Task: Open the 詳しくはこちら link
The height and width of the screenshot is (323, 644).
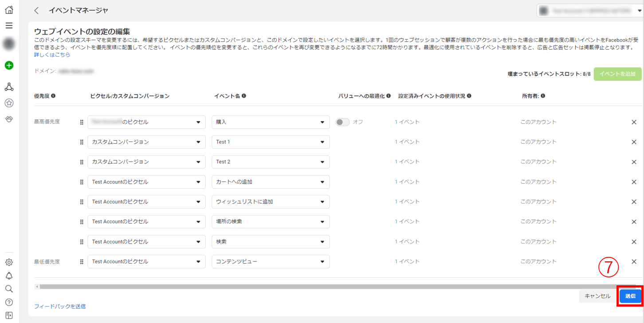Action: (52, 55)
